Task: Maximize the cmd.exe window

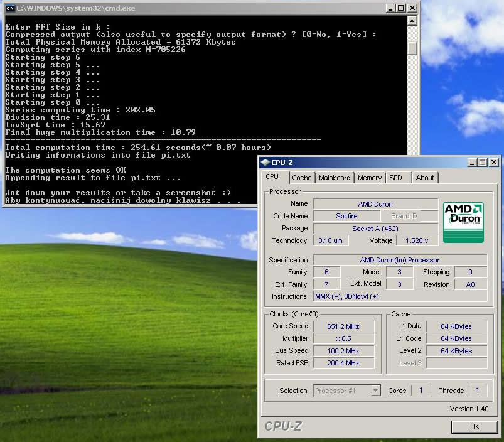Action: click(x=401, y=8)
